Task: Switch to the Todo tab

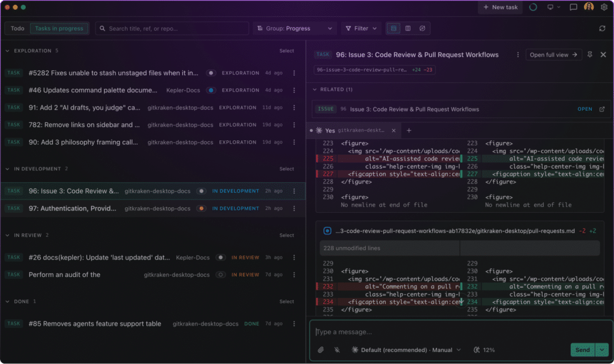Action: [x=17, y=28]
